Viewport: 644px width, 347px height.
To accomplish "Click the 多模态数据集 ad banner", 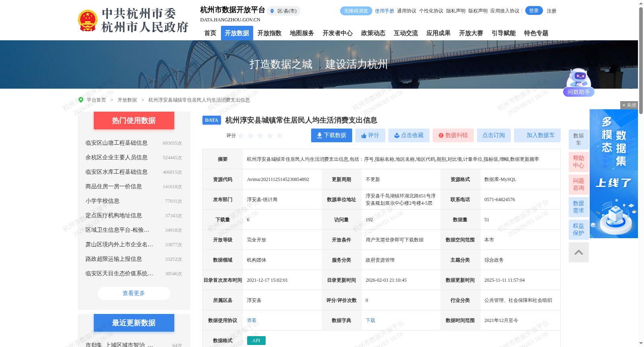I will coord(614,174).
